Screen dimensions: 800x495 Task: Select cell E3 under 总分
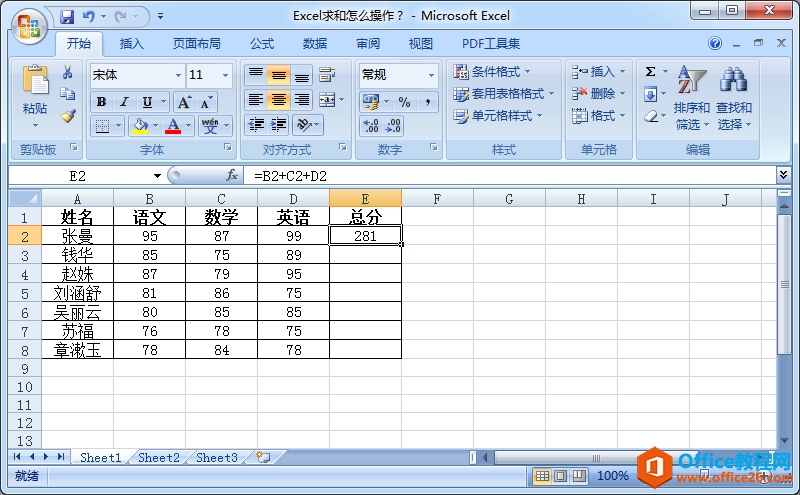[x=365, y=254]
